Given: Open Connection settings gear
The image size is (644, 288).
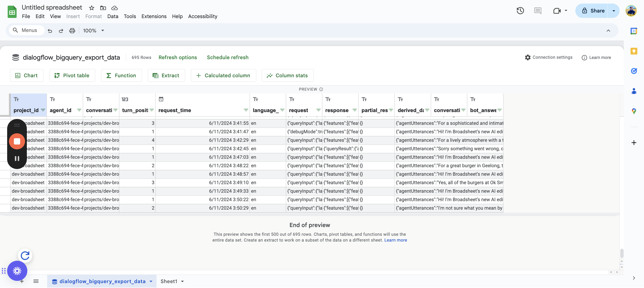Looking at the screenshot, I should (x=527, y=57).
